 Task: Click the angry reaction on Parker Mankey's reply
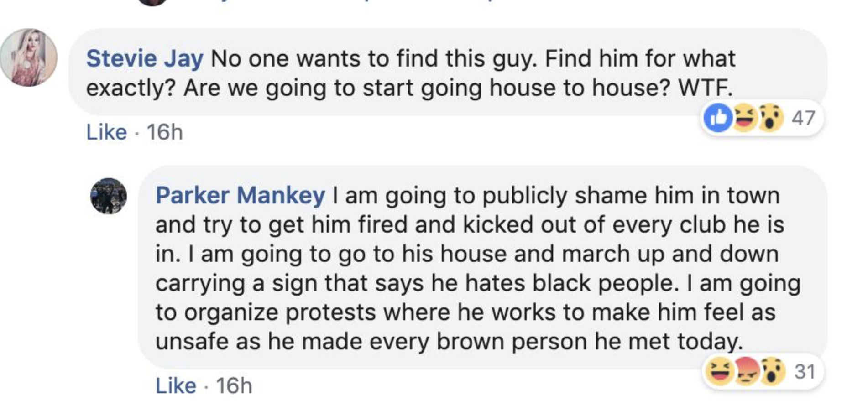coord(746,371)
